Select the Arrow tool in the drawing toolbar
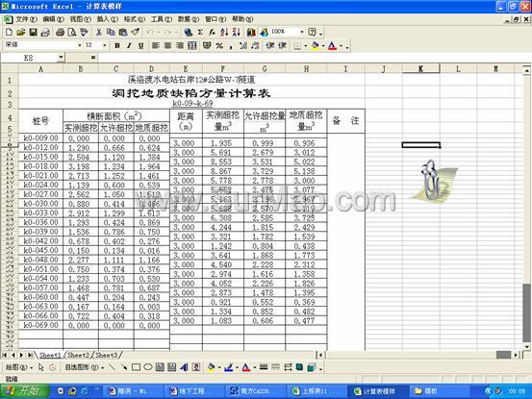 124,367
